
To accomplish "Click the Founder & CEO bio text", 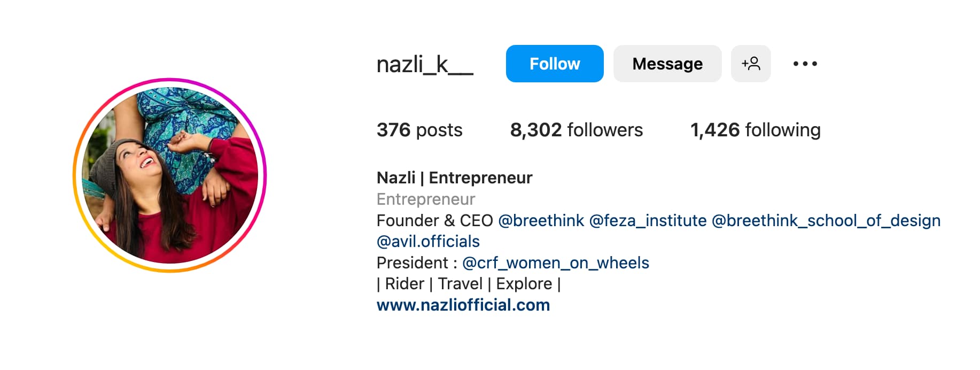I will [434, 220].
